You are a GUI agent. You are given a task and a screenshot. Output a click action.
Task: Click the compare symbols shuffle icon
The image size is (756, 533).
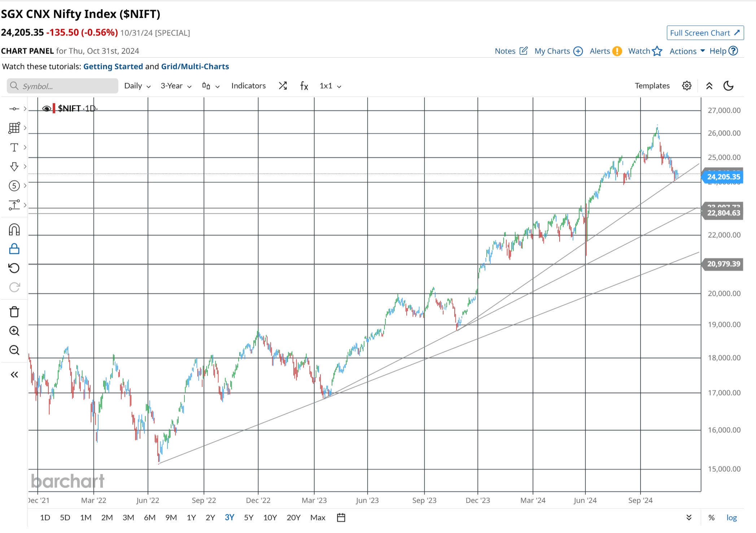coord(283,86)
